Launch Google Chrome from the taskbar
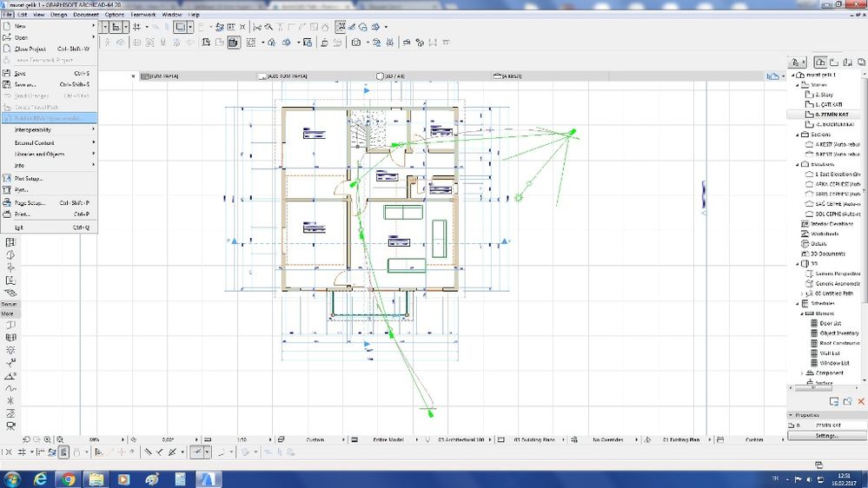 tap(69, 478)
